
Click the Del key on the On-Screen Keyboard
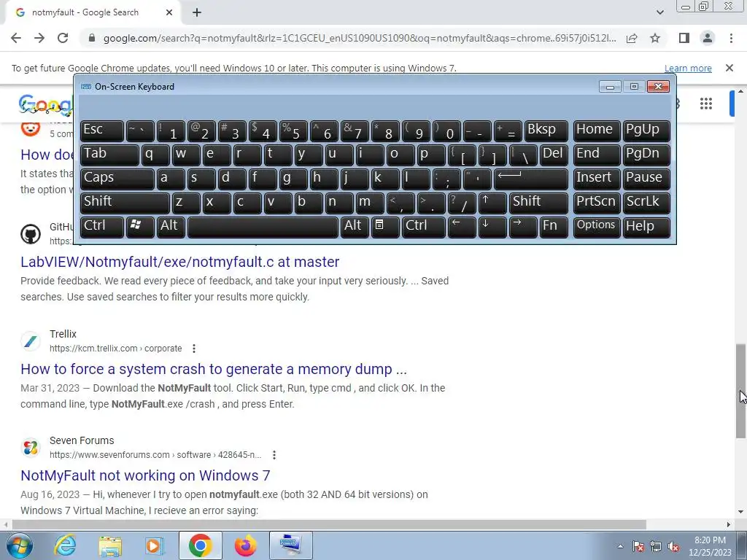coord(554,155)
